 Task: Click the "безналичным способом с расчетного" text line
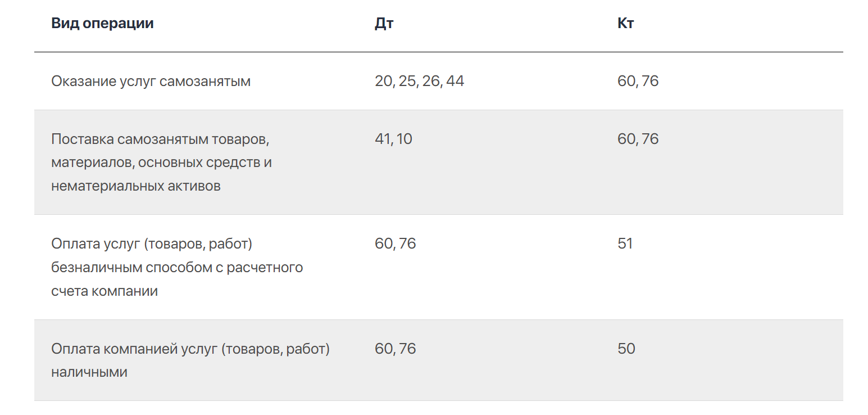point(177,268)
